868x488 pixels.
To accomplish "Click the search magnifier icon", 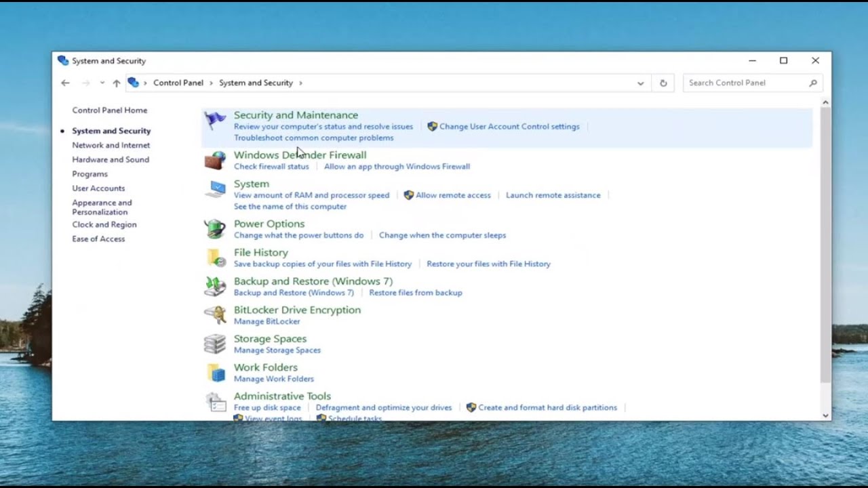I will (x=812, y=83).
